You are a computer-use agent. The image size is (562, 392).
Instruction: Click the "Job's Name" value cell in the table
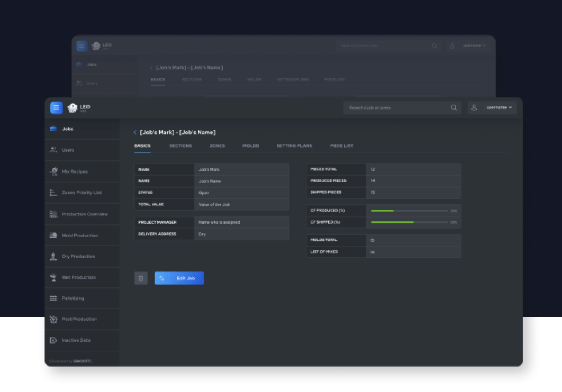click(x=242, y=181)
